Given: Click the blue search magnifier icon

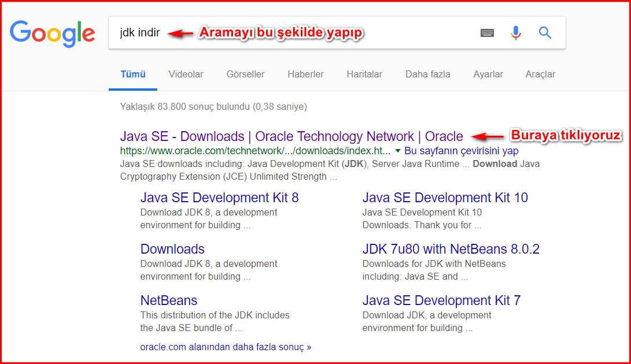Looking at the screenshot, I should click(545, 32).
